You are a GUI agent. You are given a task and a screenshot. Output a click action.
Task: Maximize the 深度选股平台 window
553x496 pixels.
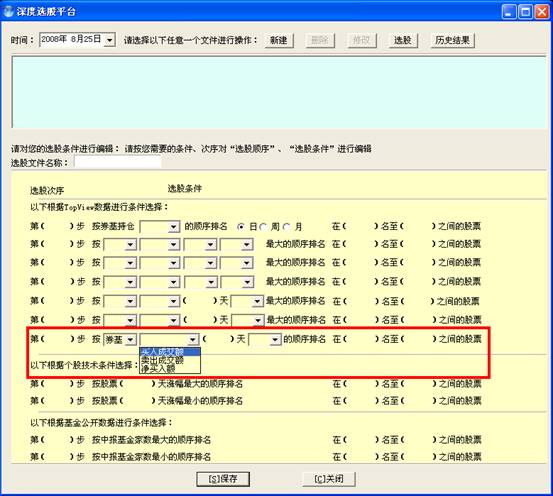coord(525,12)
